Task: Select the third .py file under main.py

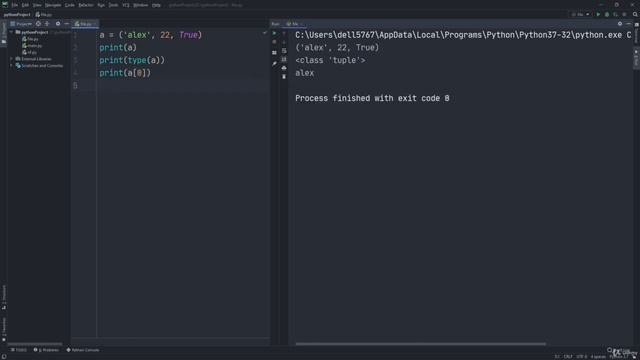Action: pos(29,52)
